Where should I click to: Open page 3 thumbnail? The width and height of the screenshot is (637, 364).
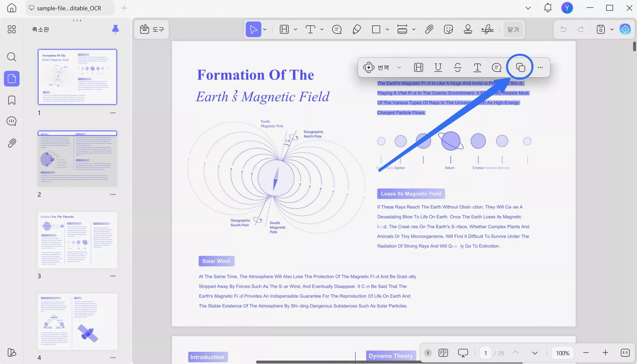point(77,240)
